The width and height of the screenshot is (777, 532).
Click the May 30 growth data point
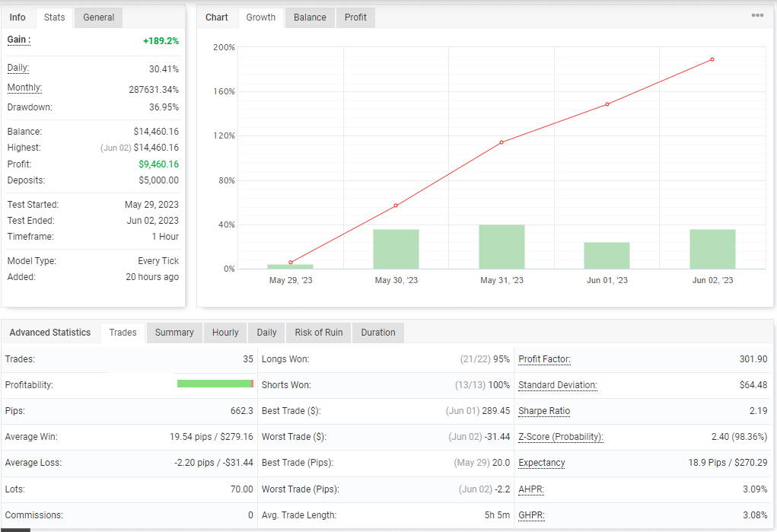396,205
